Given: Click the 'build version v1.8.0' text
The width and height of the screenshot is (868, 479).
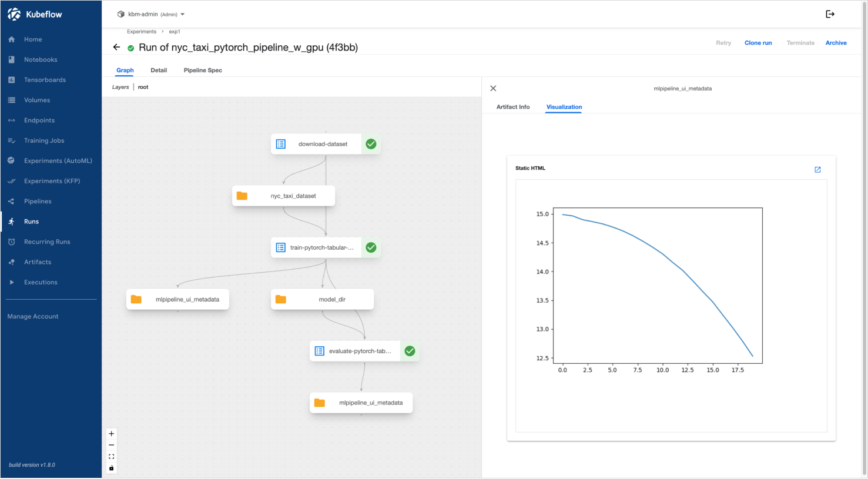Looking at the screenshot, I should [x=32, y=465].
